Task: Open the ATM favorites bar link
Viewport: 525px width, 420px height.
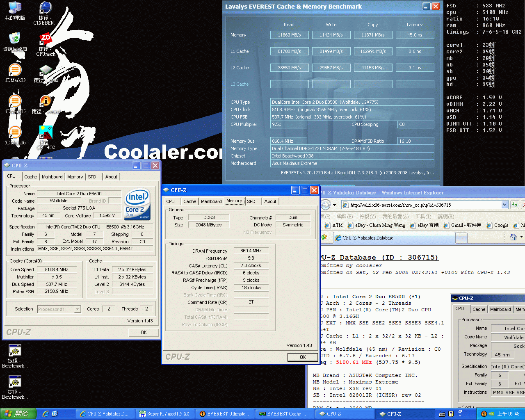Action: coord(333,225)
